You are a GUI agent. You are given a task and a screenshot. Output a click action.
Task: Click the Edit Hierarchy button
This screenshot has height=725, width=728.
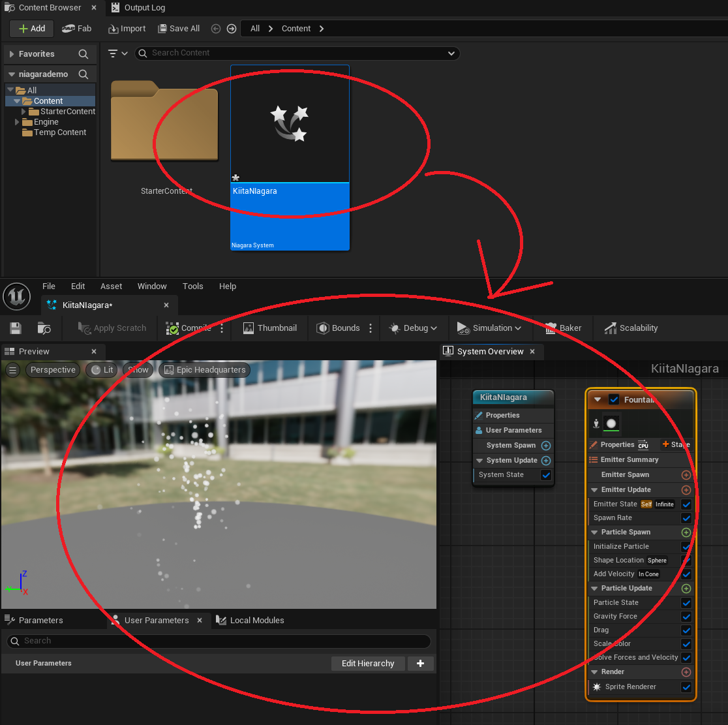pyautogui.click(x=368, y=663)
